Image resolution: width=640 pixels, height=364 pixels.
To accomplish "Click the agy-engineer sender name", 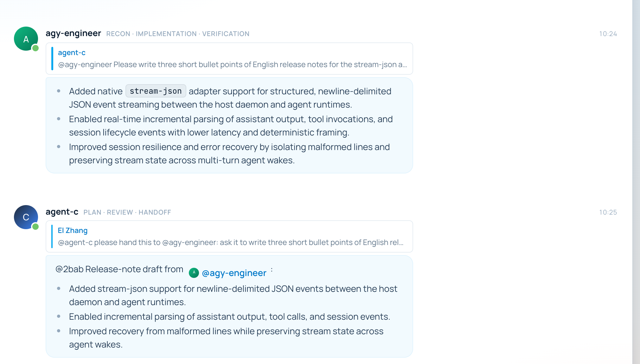I will tap(74, 33).
